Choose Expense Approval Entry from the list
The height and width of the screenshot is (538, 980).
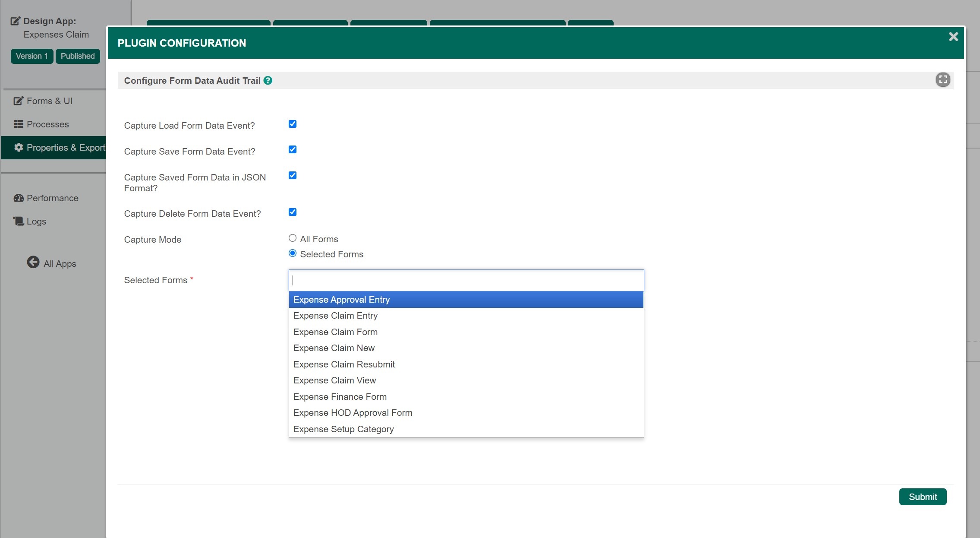[x=341, y=300]
